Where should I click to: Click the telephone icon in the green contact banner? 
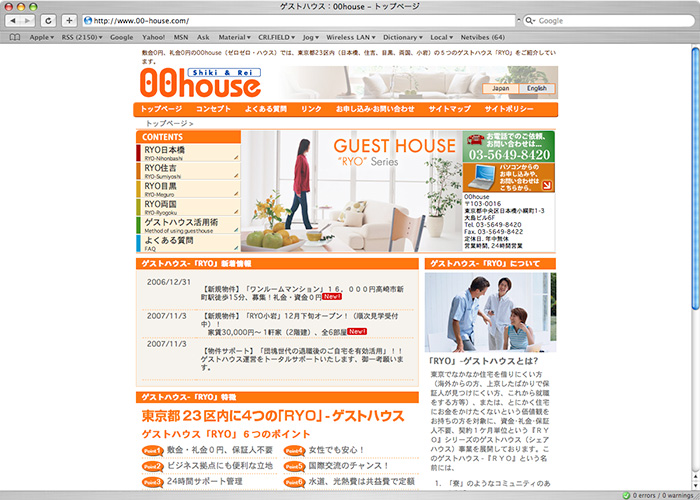[475, 139]
